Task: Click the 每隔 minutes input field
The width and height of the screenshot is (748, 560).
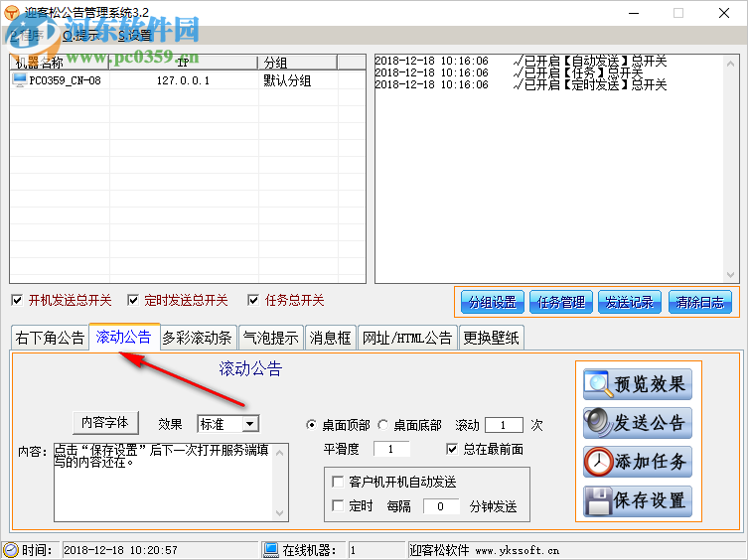Action: coord(441,506)
